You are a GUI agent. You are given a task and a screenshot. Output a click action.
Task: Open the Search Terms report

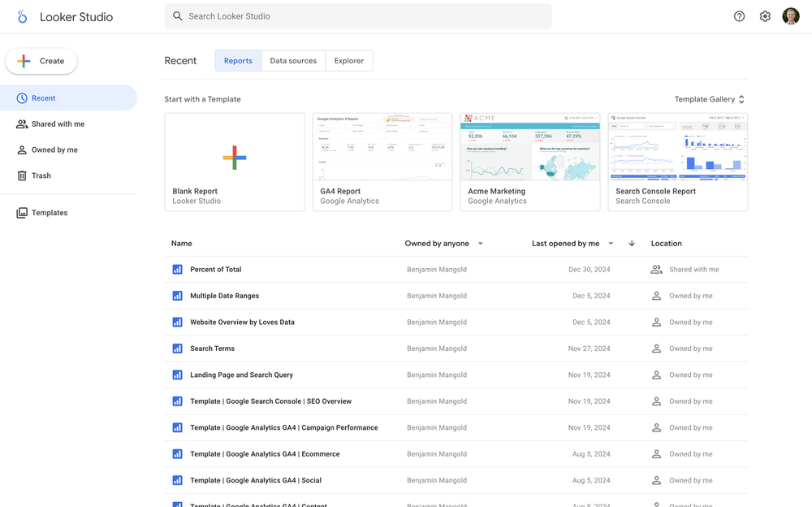click(212, 349)
